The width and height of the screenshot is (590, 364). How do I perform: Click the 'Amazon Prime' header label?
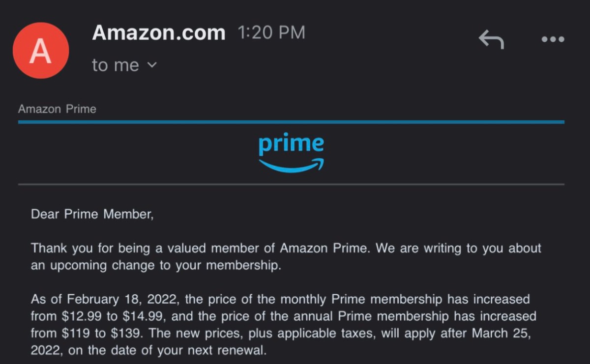coord(57,109)
